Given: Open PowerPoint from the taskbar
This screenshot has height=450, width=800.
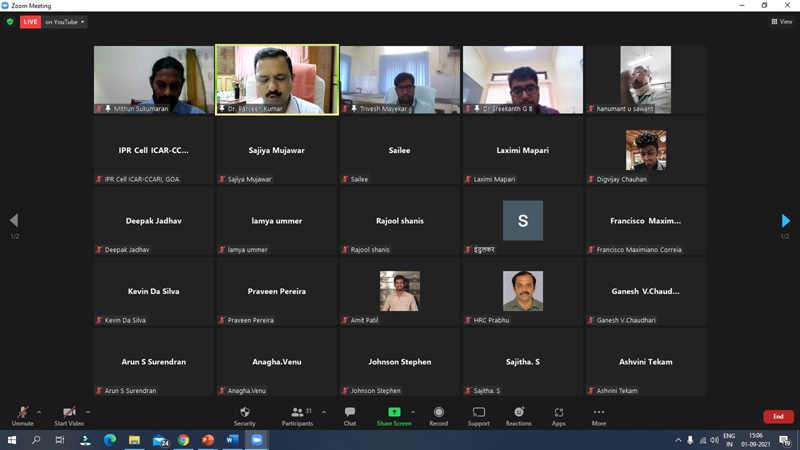Looking at the screenshot, I should 208,440.
